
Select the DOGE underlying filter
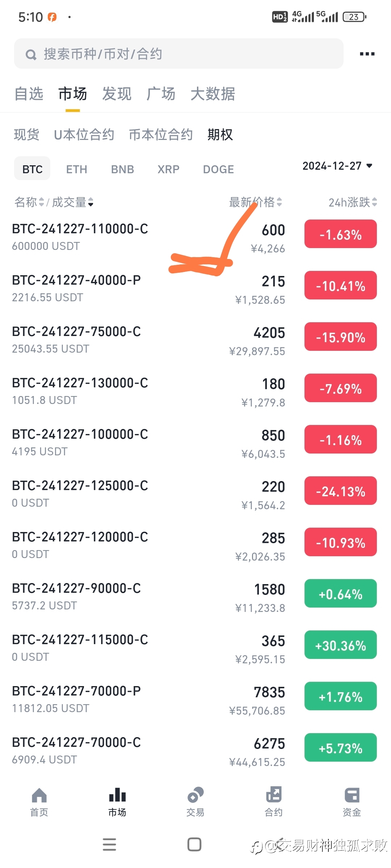click(x=218, y=169)
